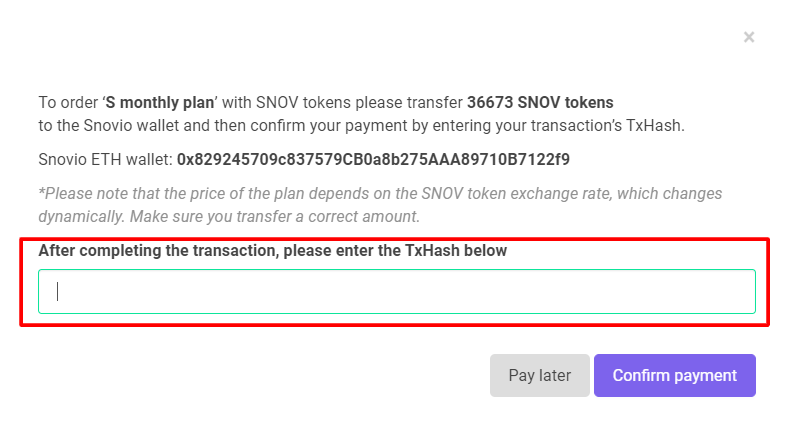Click the 'Make sure you transfer a correct amount' text
This screenshot has height=432, width=793.
click(x=275, y=217)
